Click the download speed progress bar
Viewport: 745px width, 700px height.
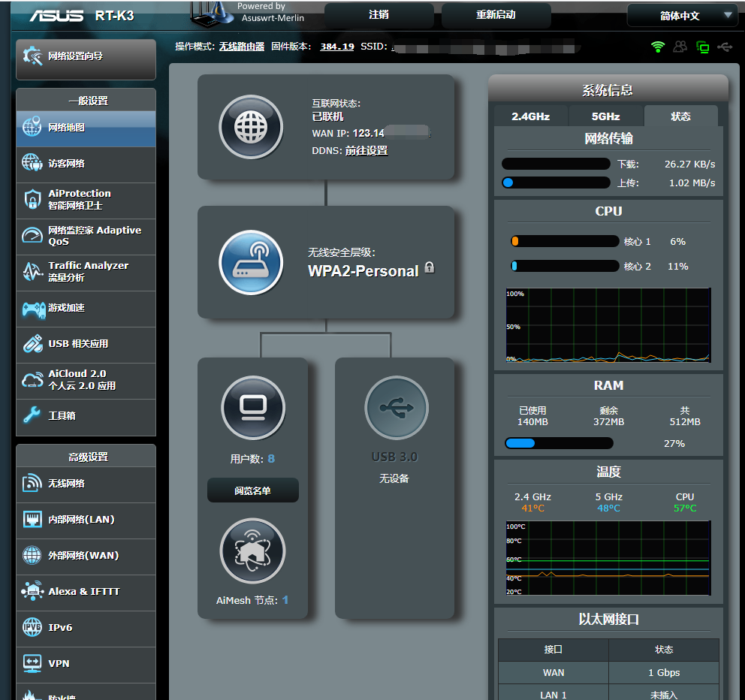pyautogui.click(x=556, y=164)
